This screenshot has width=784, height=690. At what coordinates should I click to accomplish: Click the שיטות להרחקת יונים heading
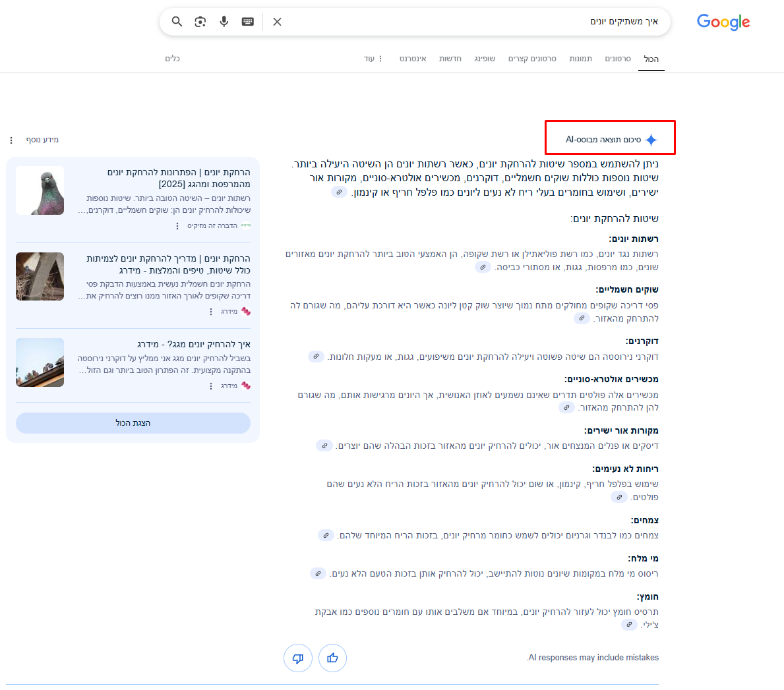615,219
